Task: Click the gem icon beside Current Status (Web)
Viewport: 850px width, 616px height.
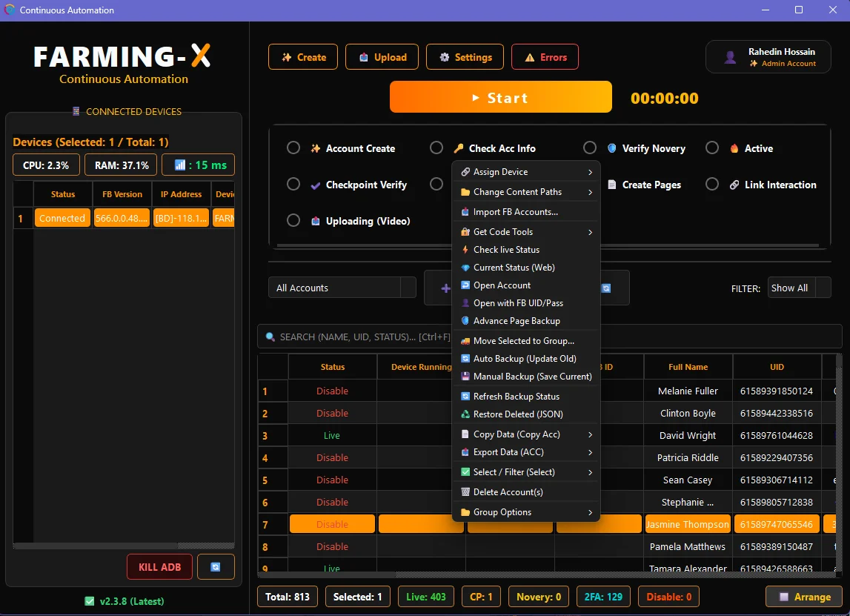Action: 465,268
